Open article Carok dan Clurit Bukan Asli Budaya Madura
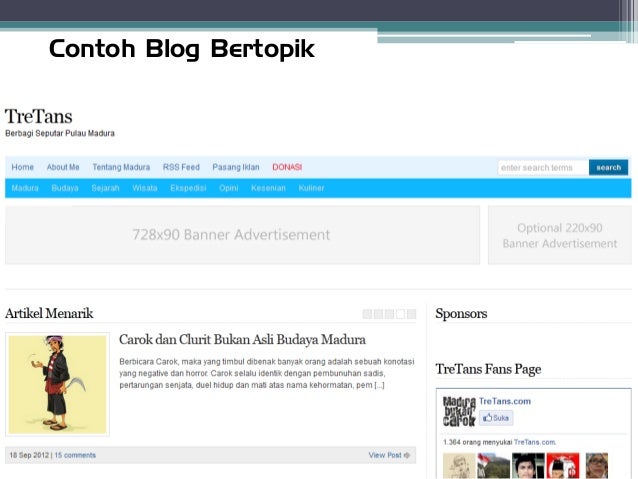Screen dimensions: 638x479 point(242,340)
